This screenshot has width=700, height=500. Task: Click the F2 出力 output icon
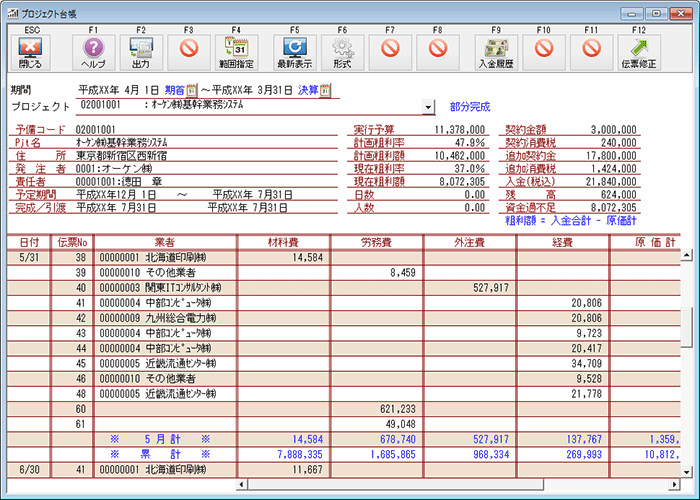click(141, 52)
